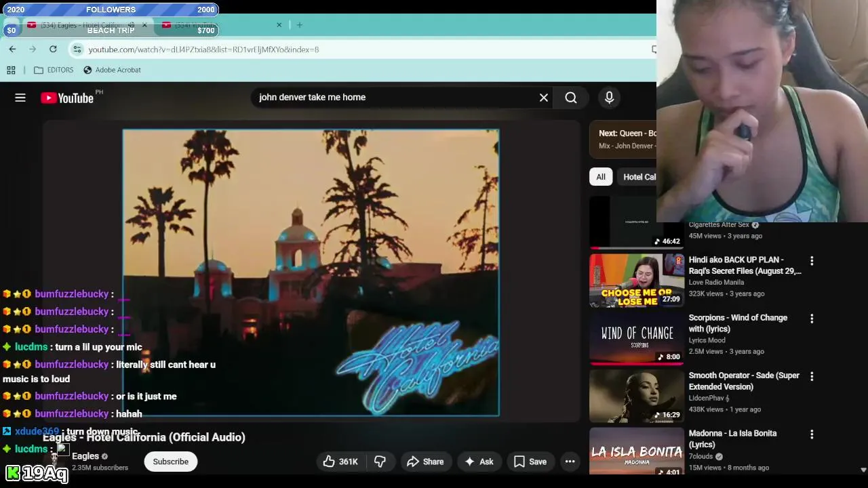The image size is (868, 488).
Task: Close the Eagles Hotel California browser tab
Action: tap(144, 25)
